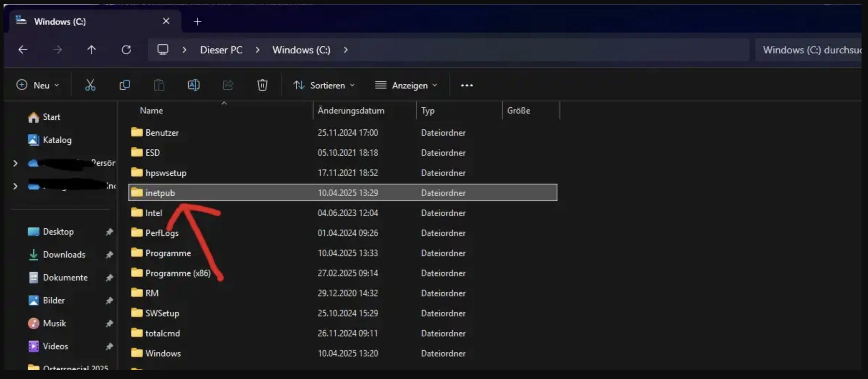The height and width of the screenshot is (379, 868).
Task: Click the Rename icon
Action: [193, 85]
